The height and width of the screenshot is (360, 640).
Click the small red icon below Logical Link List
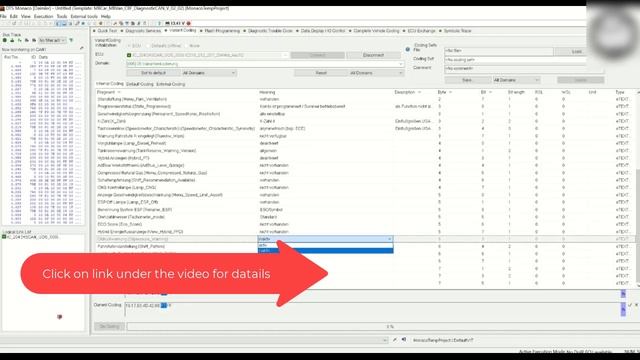60,317
